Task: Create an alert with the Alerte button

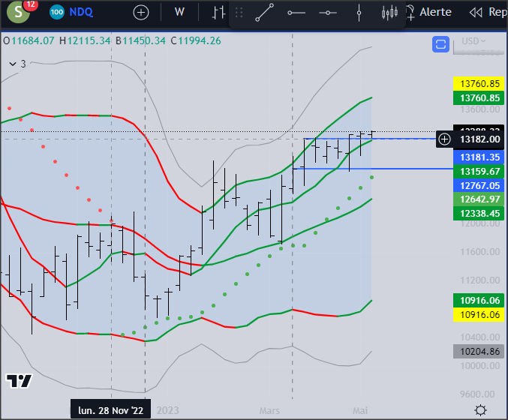Action: 428,12
